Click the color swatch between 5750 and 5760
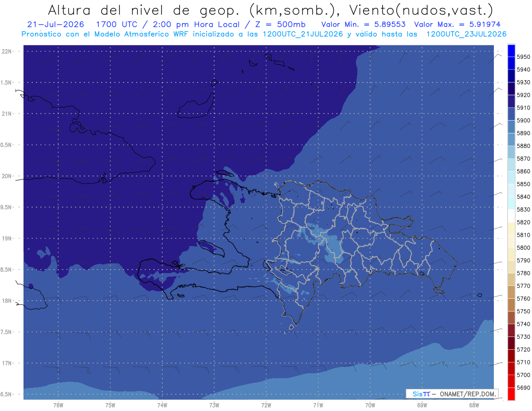532x411 pixels. point(511,305)
